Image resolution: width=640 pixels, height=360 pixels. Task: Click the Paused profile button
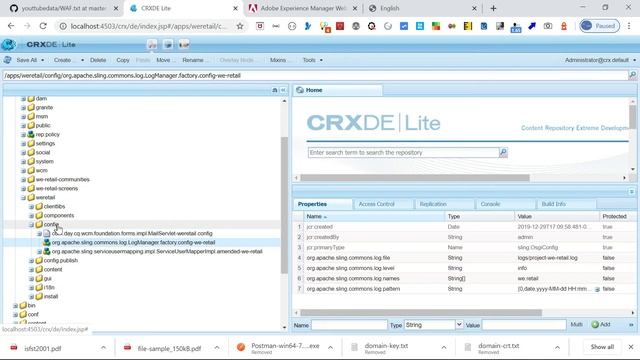[599, 26]
